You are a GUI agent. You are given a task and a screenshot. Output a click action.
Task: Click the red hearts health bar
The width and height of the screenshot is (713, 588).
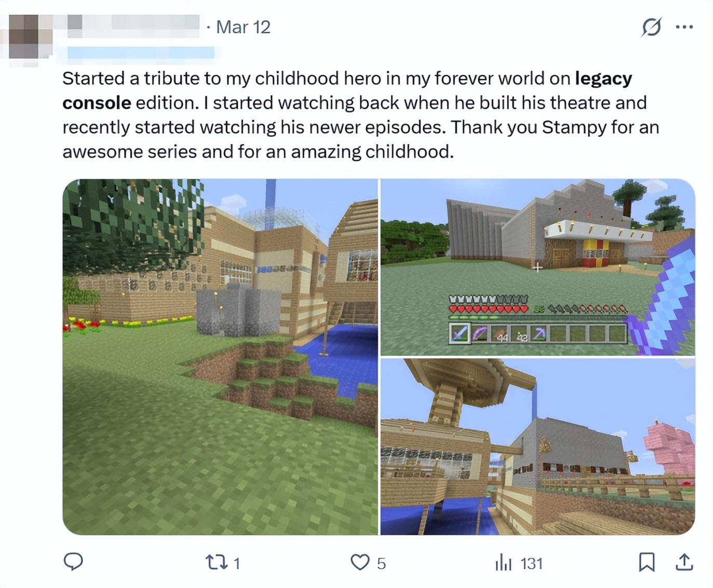[x=488, y=309]
